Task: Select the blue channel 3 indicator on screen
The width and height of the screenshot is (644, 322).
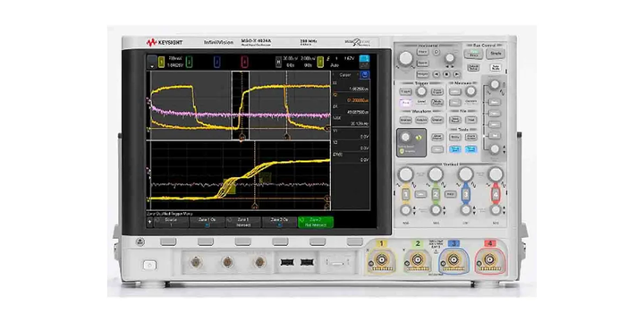Action: 216,62
